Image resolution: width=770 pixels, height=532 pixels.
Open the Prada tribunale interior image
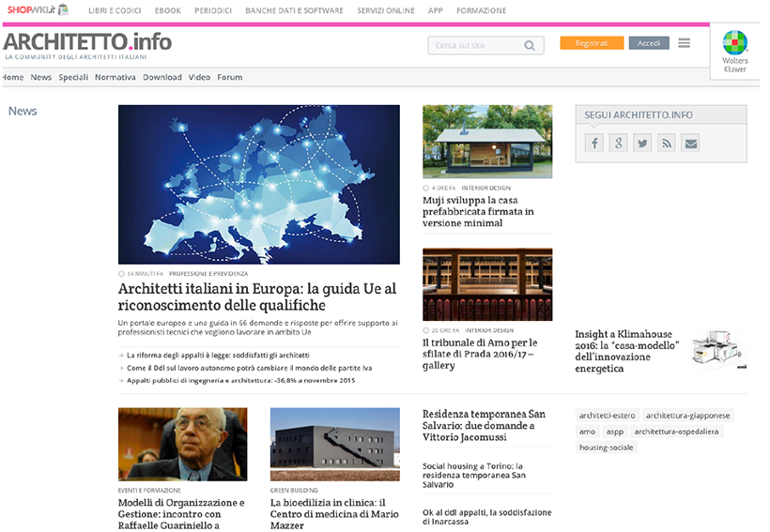[x=487, y=284]
